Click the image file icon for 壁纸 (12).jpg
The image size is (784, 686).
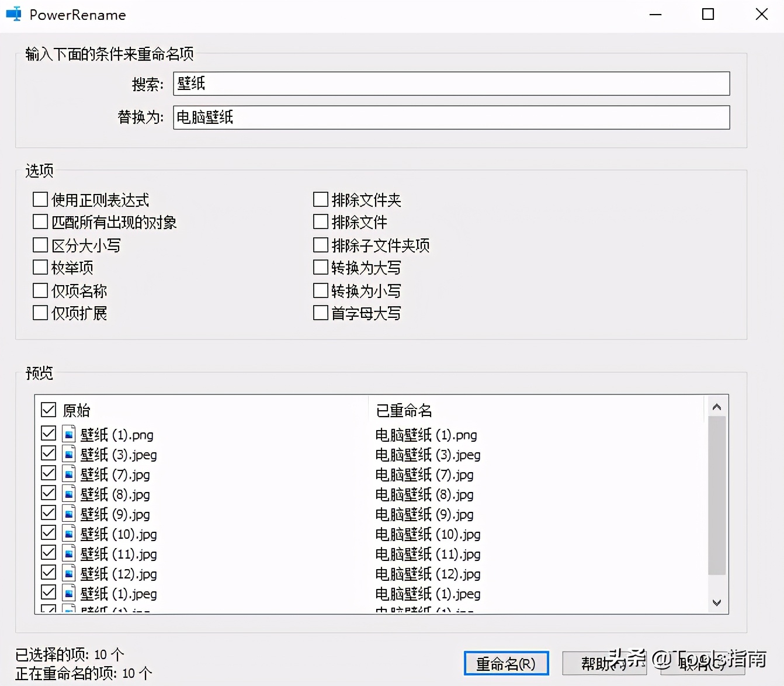pyautogui.click(x=69, y=573)
